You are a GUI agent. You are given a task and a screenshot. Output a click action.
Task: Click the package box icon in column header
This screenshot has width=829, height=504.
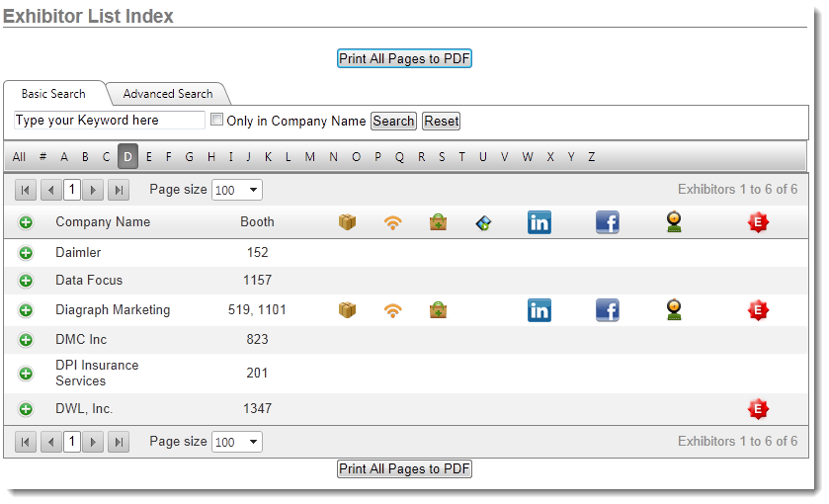click(347, 222)
